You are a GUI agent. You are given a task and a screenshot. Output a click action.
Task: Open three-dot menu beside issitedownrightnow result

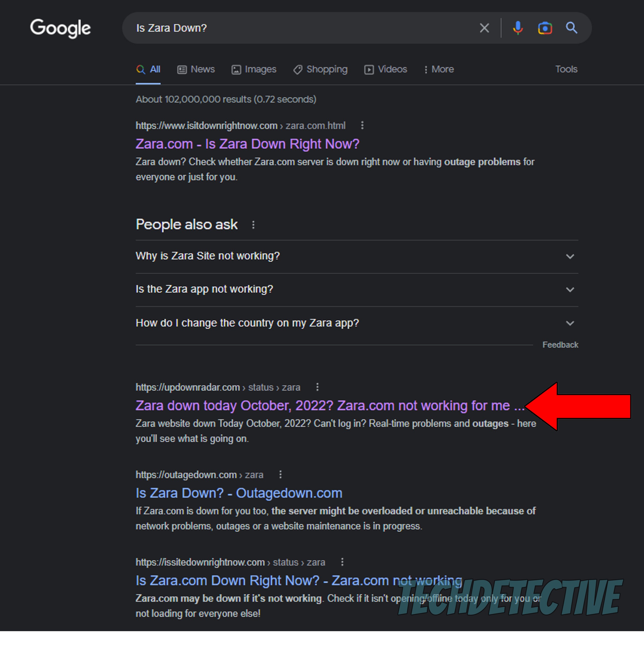pos(342,562)
